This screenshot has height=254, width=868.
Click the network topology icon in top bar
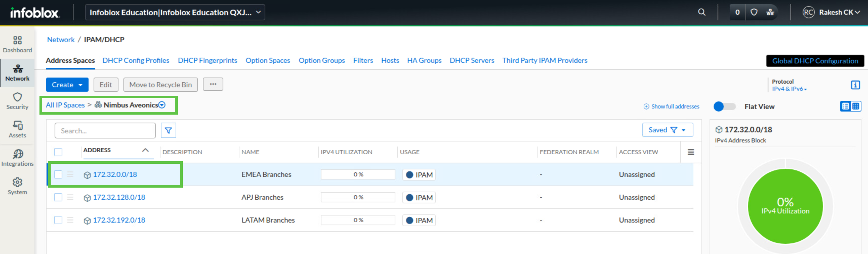(x=770, y=12)
